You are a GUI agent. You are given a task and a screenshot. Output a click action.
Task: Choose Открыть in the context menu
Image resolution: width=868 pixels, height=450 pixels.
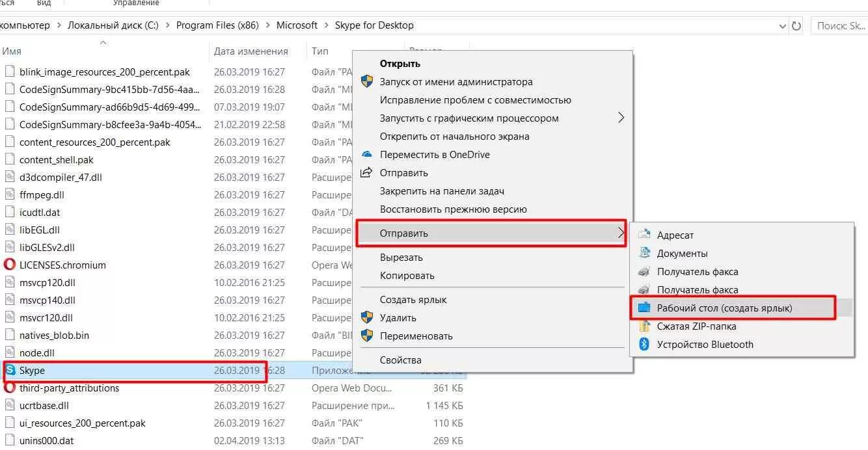point(400,64)
